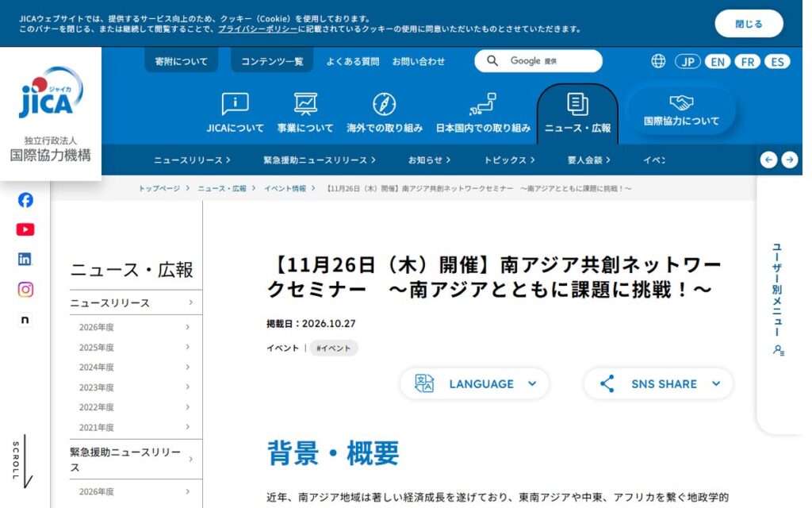Open 事業について chart icon menu
Image resolution: width=812 pixels, height=508 pixels.
[305, 113]
